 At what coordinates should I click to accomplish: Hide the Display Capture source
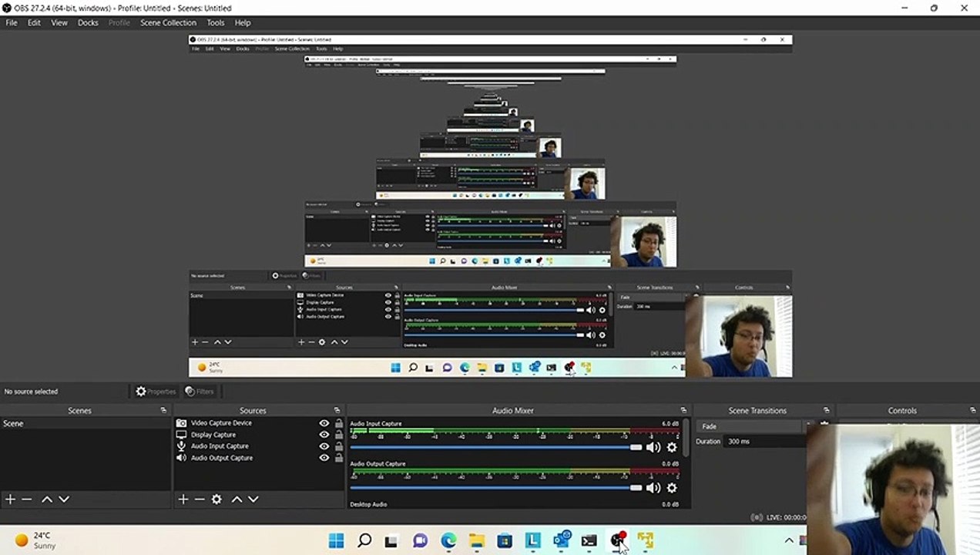pyautogui.click(x=324, y=435)
